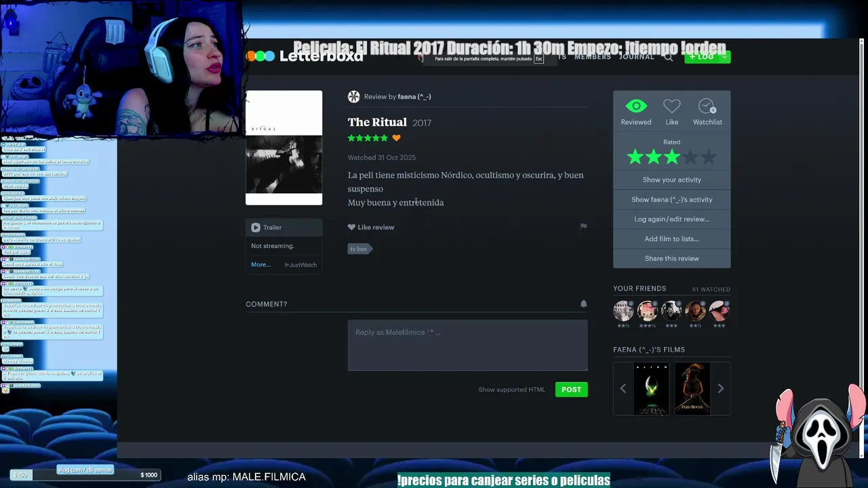Click the reviewer avatar beside 'Review by'
The image size is (868, 488).
coord(353,96)
